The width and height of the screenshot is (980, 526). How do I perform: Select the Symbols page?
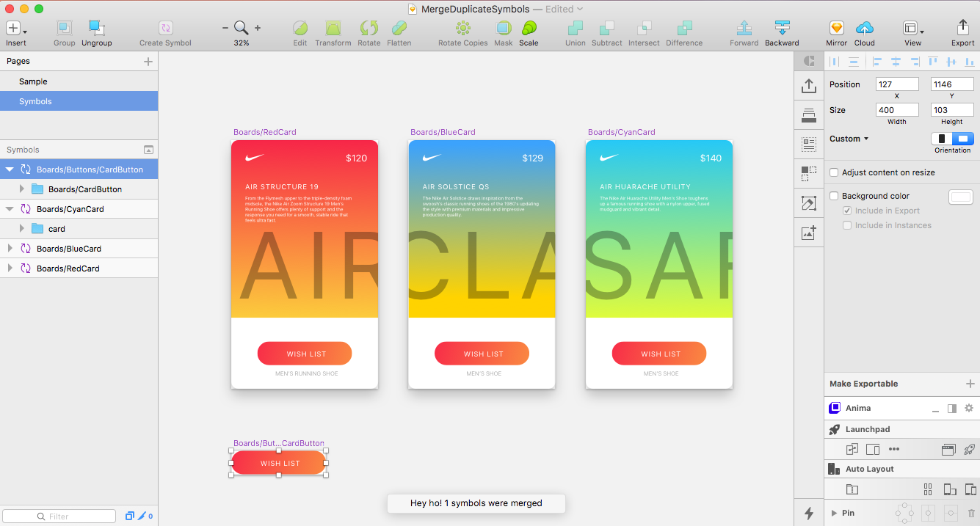tap(35, 101)
